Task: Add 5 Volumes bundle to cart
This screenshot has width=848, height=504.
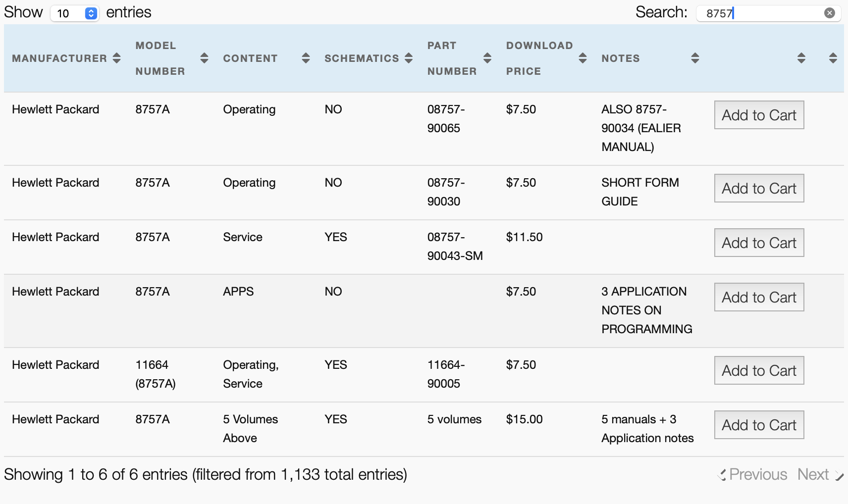Action: [759, 425]
